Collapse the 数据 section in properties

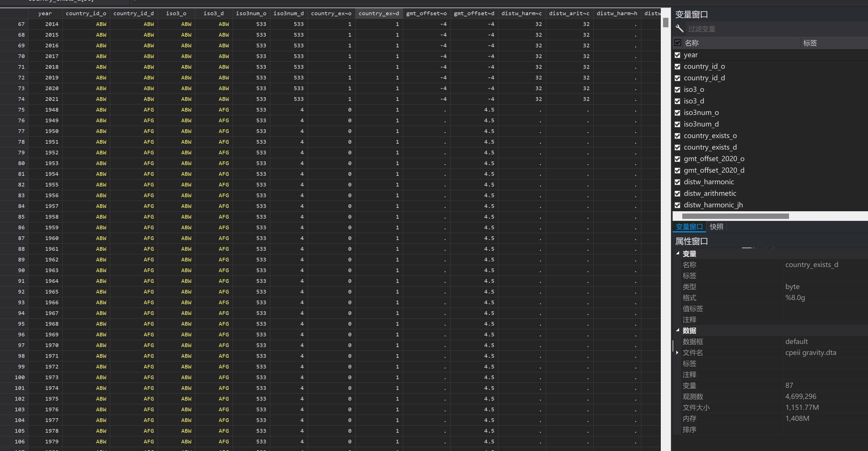(x=678, y=330)
